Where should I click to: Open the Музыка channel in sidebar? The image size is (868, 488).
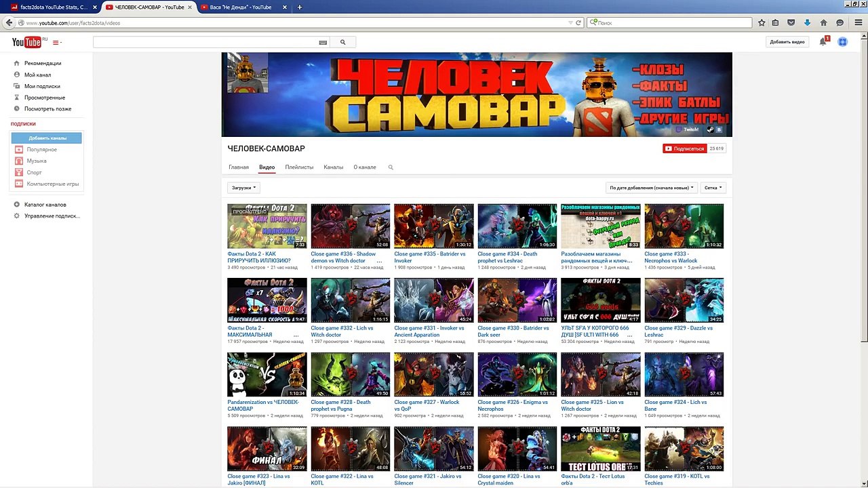point(37,161)
